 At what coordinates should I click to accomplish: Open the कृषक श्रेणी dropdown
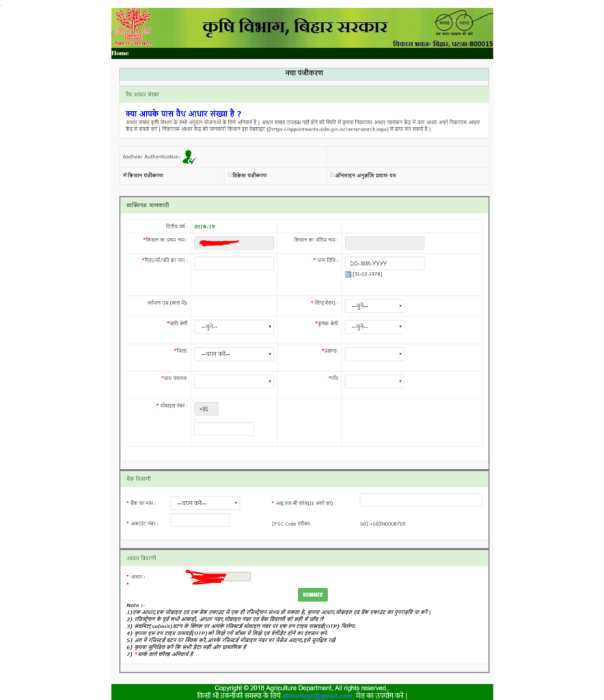[374, 327]
